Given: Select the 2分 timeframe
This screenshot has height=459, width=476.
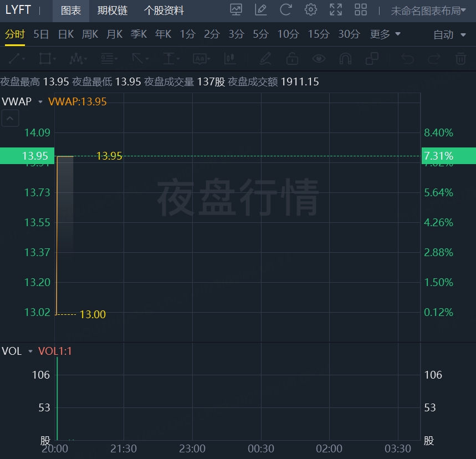Looking at the screenshot, I should point(212,34).
